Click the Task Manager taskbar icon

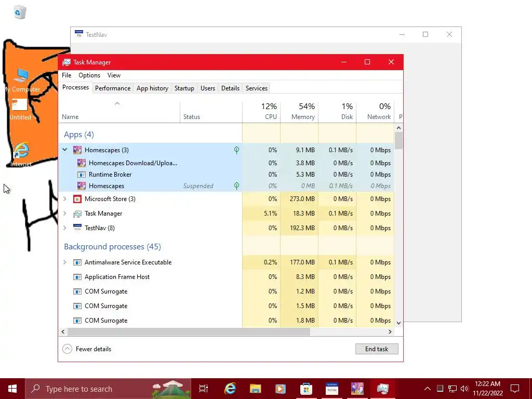[382, 389]
